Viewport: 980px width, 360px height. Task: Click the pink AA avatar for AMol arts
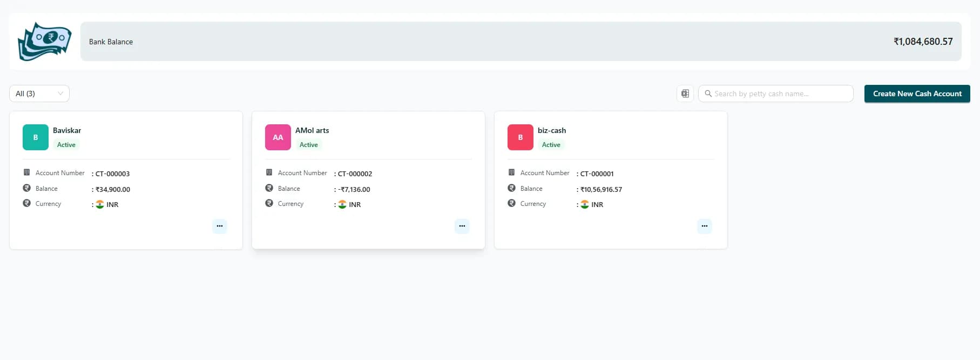[x=278, y=137]
